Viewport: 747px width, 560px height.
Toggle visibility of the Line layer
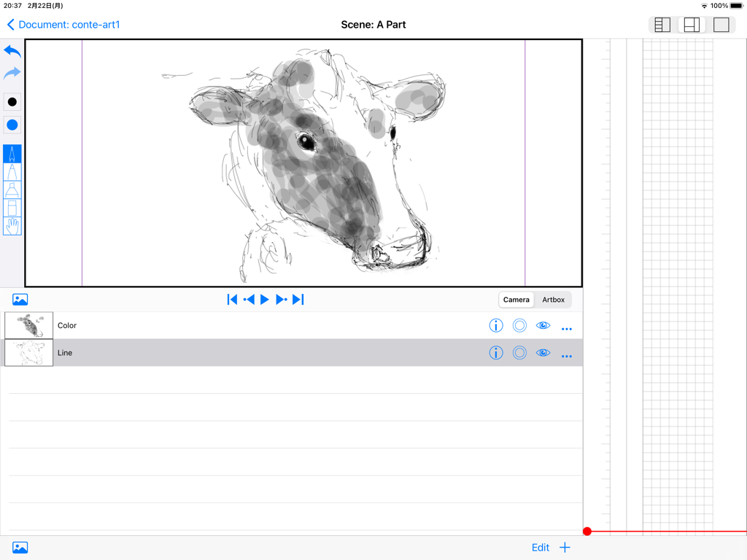pyautogui.click(x=543, y=353)
